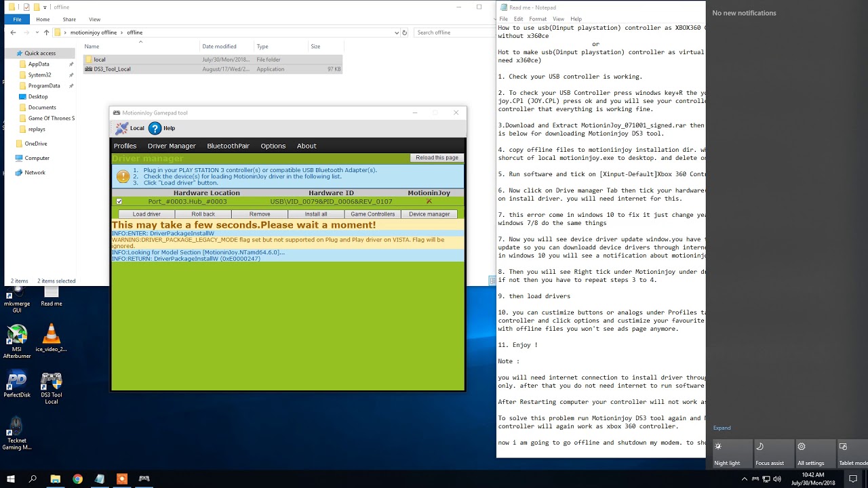Screen dimensions: 868x488
Task: Toggle Night light quick action
Action: [x=732, y=453]
